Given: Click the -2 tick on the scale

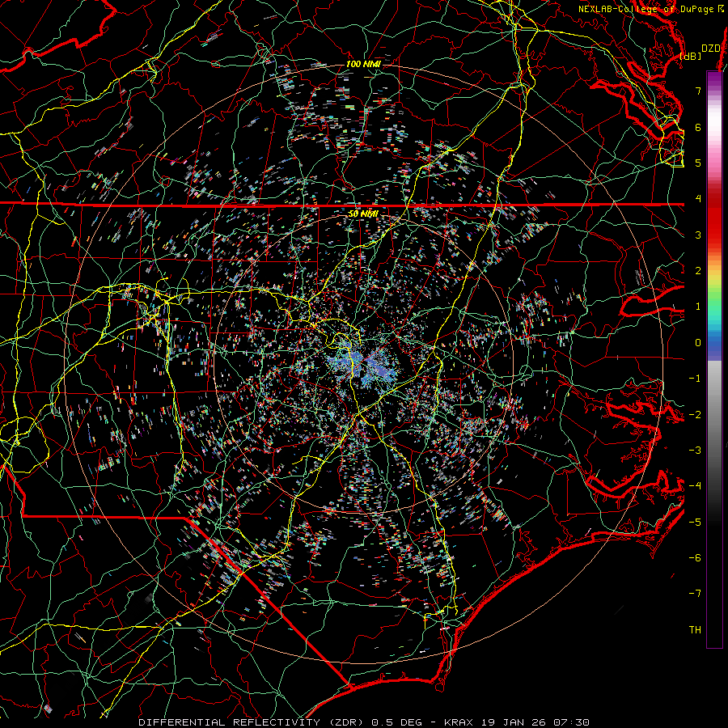Looking at the screenshot, I should [695, 415].
